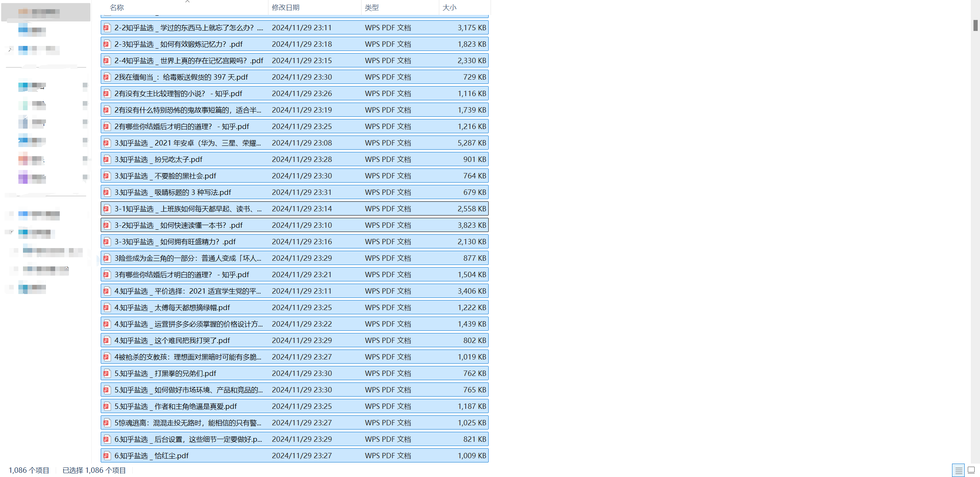Select file 5.知乎盐选_作者和主角绝逼是真爱.pdf
Image resolution: width=980 pixels, height=477 pixels.
[x=175, y=406]
